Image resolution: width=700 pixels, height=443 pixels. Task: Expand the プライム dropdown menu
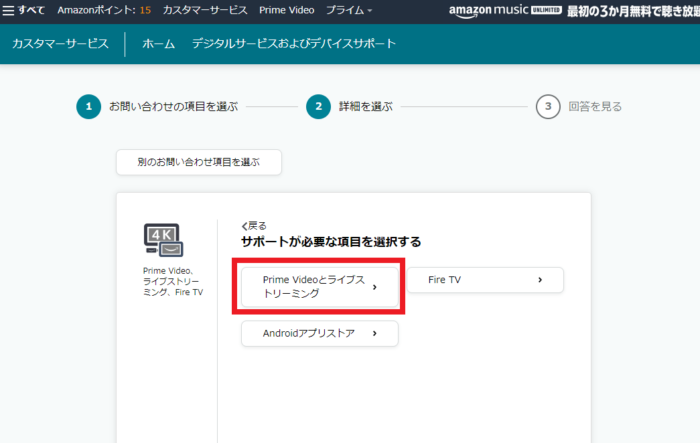pos(349,10)
